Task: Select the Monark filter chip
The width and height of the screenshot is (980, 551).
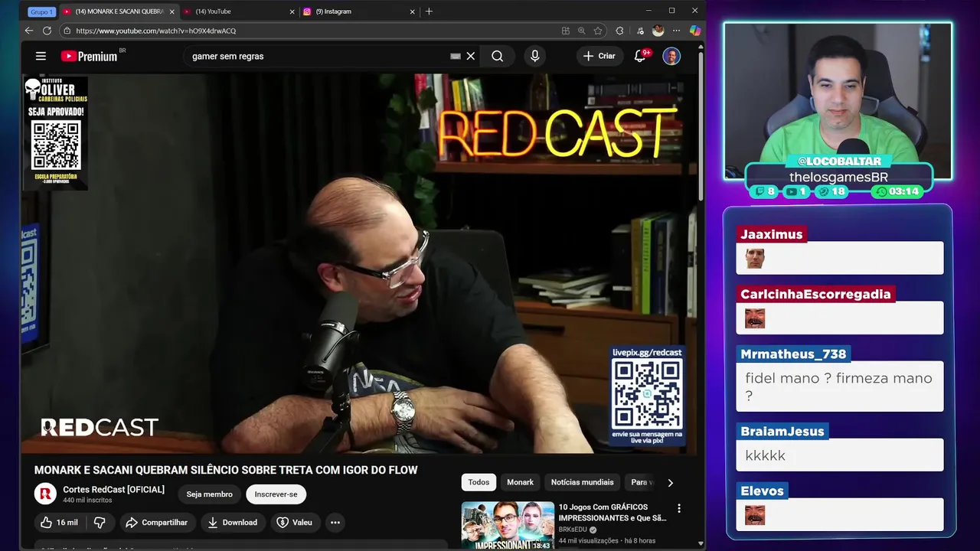Action: [x=520, y=482]
